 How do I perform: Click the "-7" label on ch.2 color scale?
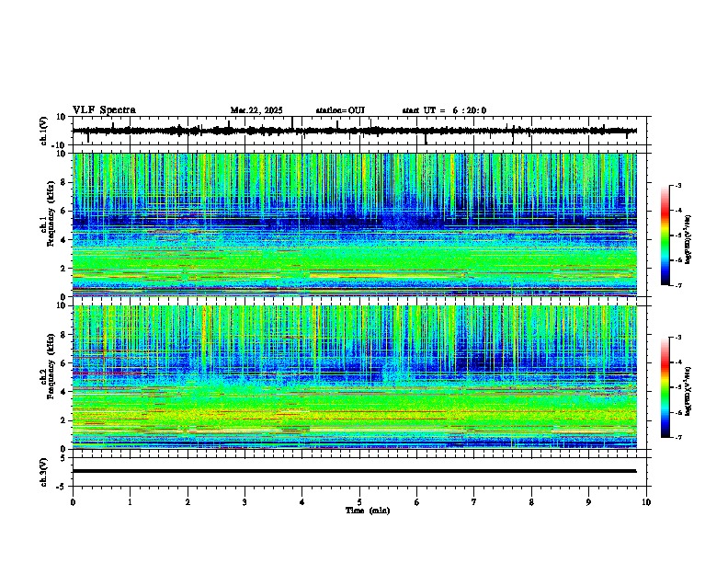tap(678, 437)
